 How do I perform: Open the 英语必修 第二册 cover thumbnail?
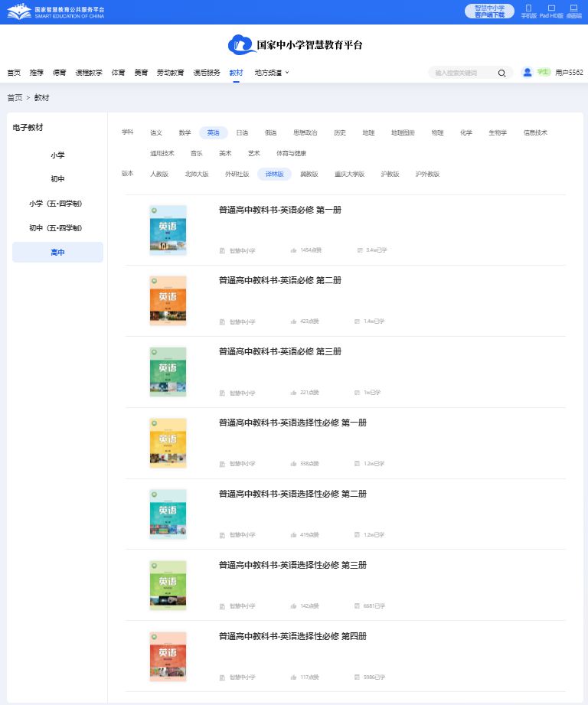[x=168, y=302]
